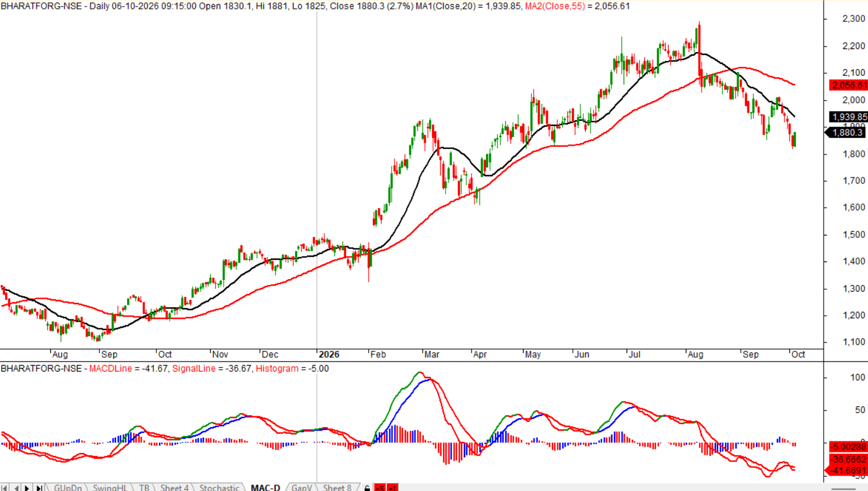Click the MACDLine label in indicator pane
Image resolution: width=868 pixels, height=491 pixels.
point(111,369)
